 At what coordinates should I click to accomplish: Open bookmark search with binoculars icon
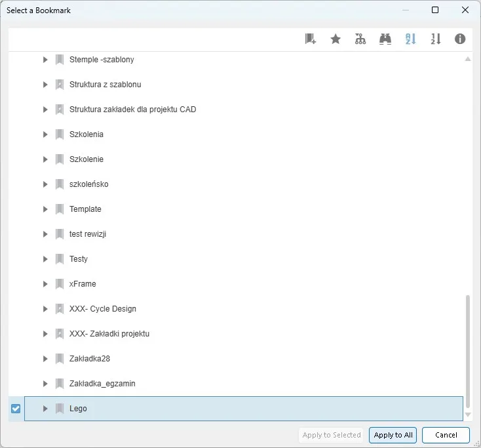click(385, 39)
